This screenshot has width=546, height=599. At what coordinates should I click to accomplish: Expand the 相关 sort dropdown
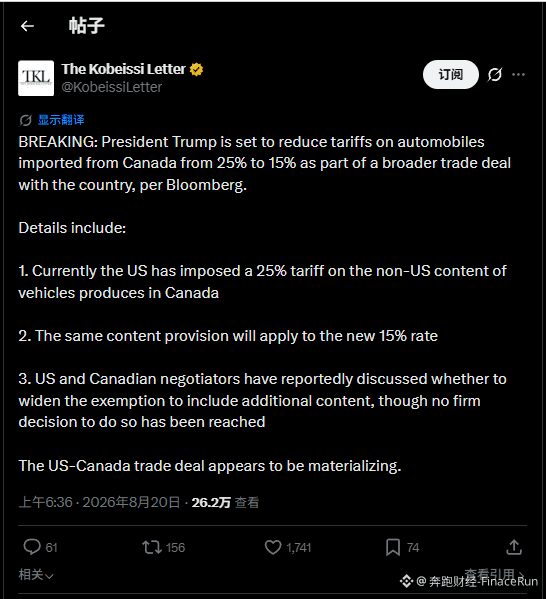click(x=36, y=575)
